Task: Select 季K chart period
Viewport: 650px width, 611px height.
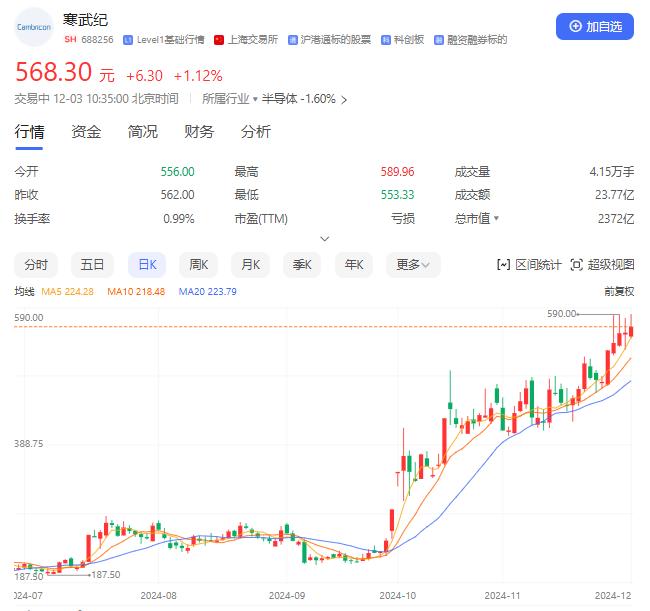Action: [302, 264]
